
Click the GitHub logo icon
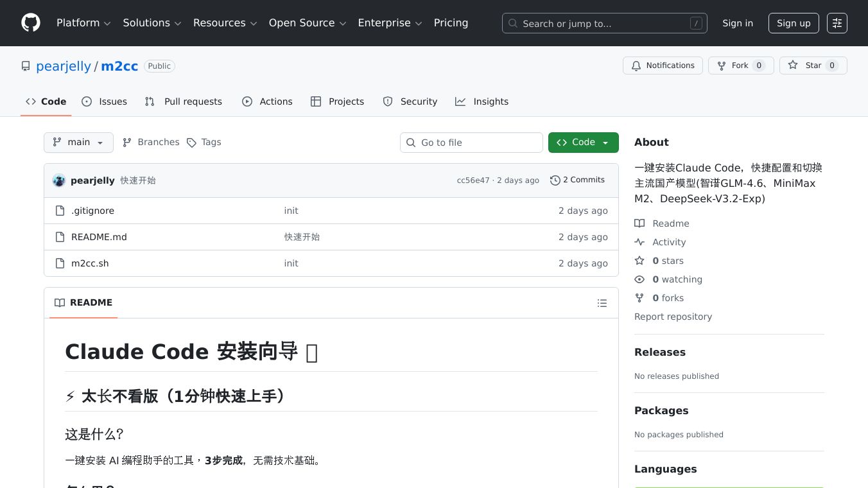tap(31, 23)
